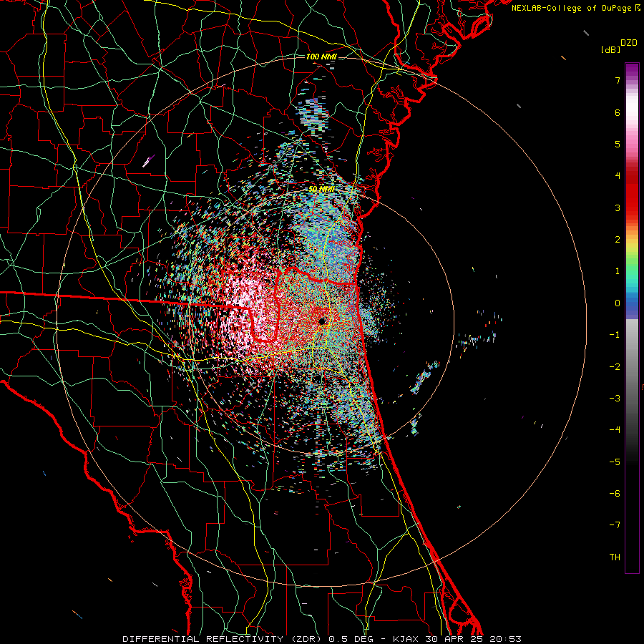Select the TH threshold label
Screen dimensions: 644x644
click(615, 557)
